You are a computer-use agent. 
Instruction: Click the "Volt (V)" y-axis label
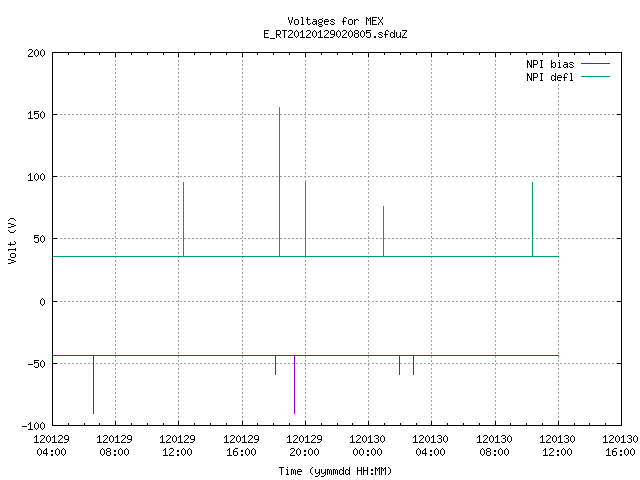pyautogui.click(x=12, y=240)
